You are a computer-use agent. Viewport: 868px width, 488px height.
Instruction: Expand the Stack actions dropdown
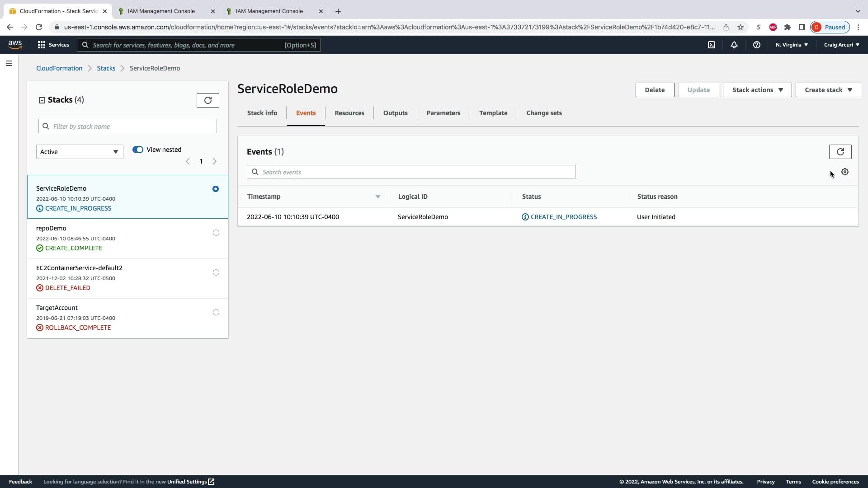[757, 90]
